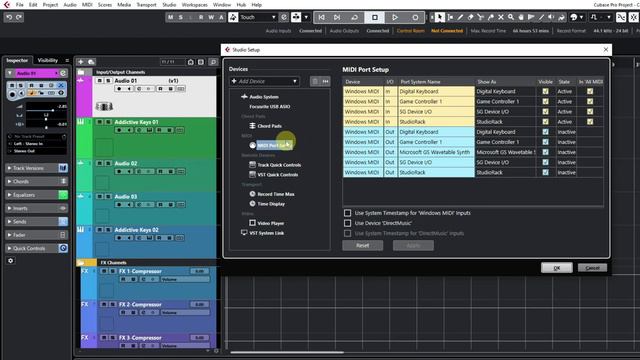The height and width of the screenshot is (360, 640).
Task: Select the Line tool
Action: coord(541,17)
